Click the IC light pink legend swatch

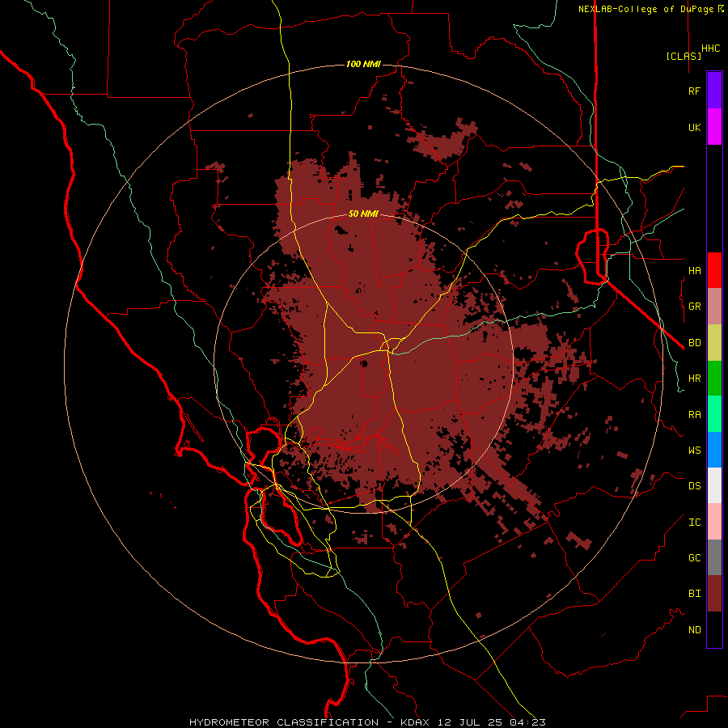pos(714,522)
